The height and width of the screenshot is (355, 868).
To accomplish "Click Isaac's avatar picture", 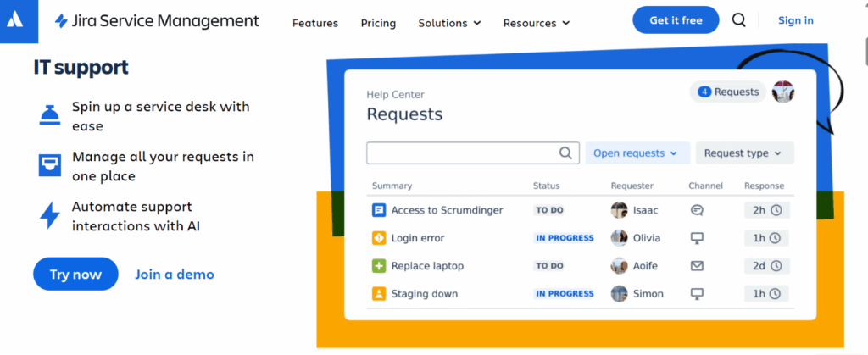I will [x=619, y=210].
